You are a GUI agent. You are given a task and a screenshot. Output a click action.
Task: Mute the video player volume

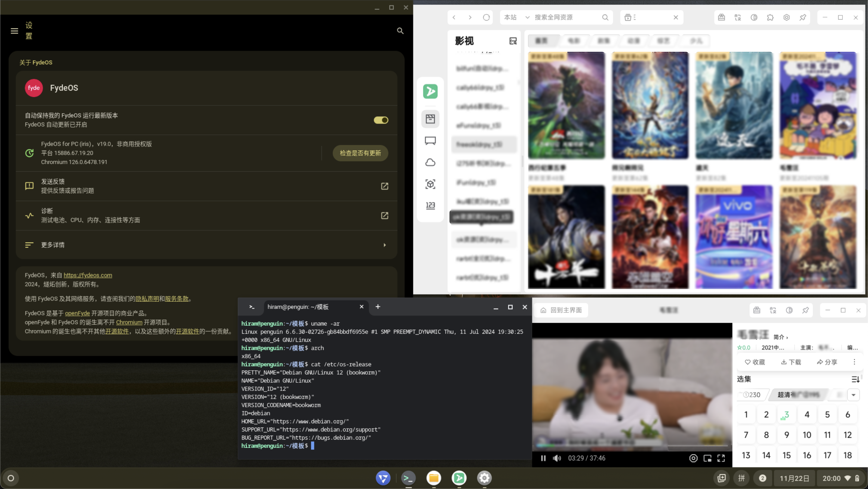point(557,458)
